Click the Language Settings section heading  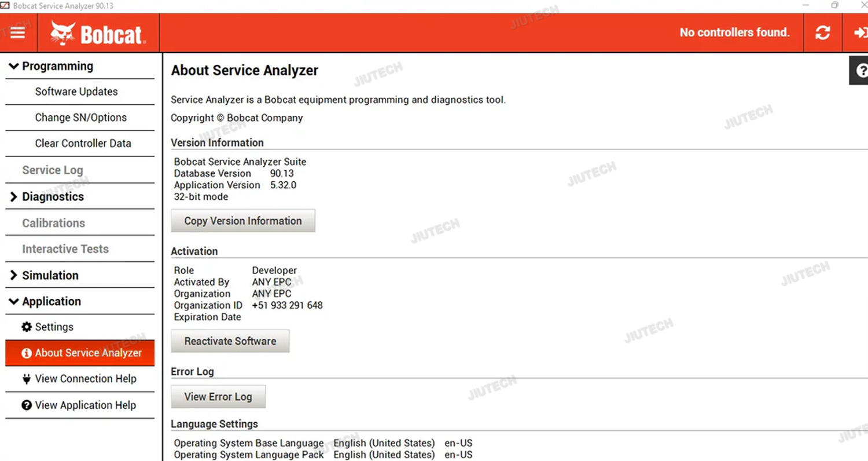214,424
